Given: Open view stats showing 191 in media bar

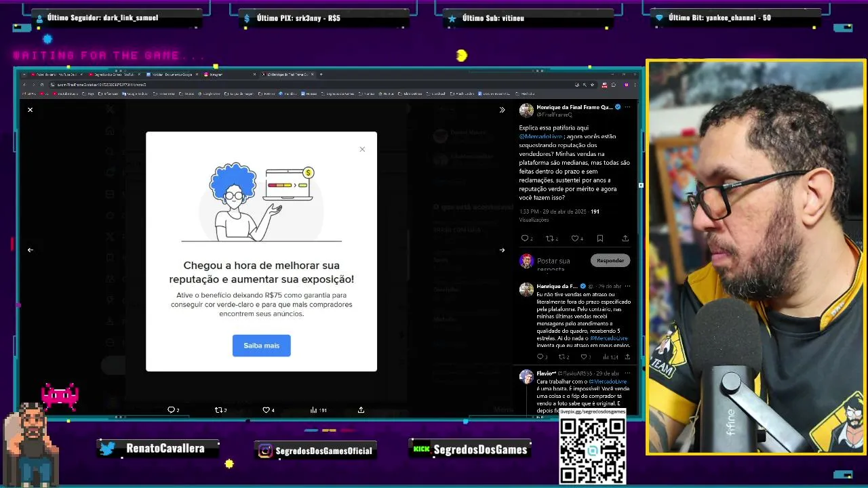Looking at the screenshot, I should (x=318, y=409).
